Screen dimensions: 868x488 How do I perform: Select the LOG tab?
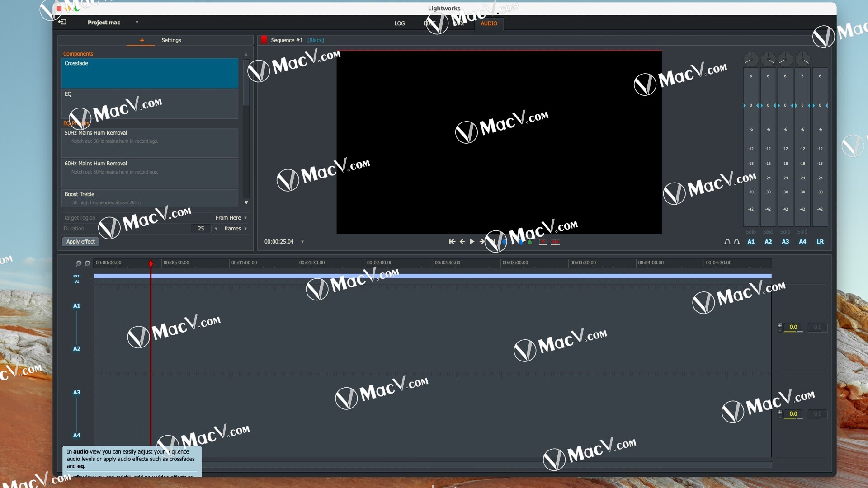[400, 23]
